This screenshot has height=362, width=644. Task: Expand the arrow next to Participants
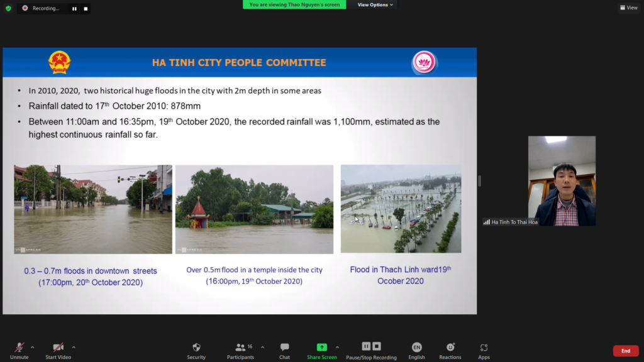(x=262, y=347)
